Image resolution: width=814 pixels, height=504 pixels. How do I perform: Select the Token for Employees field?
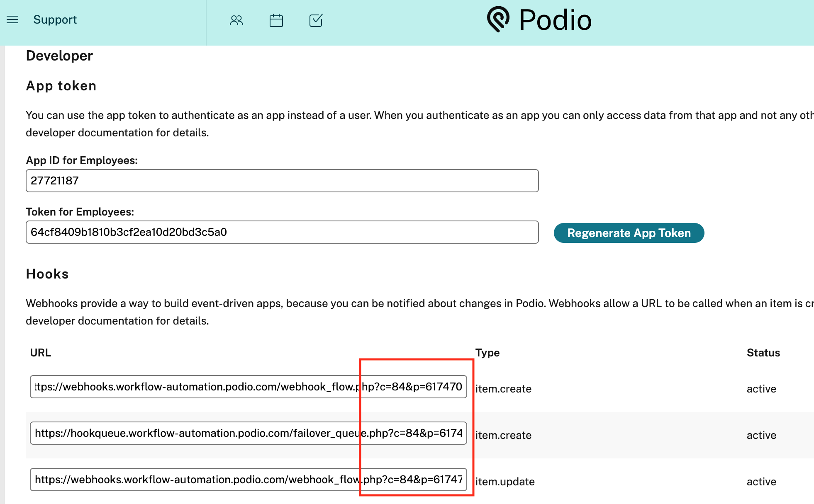coord(282,232)
